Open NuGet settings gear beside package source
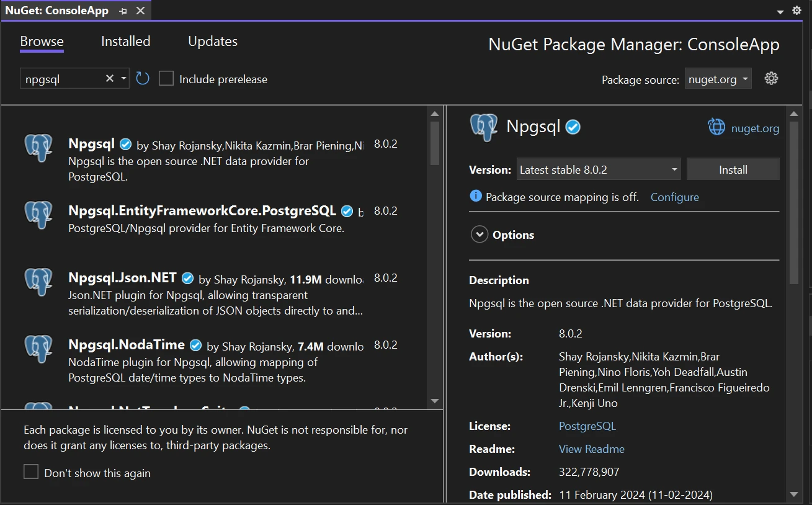Image resolution: width=812 pixels, height=505 pixels. coord(771,78)
